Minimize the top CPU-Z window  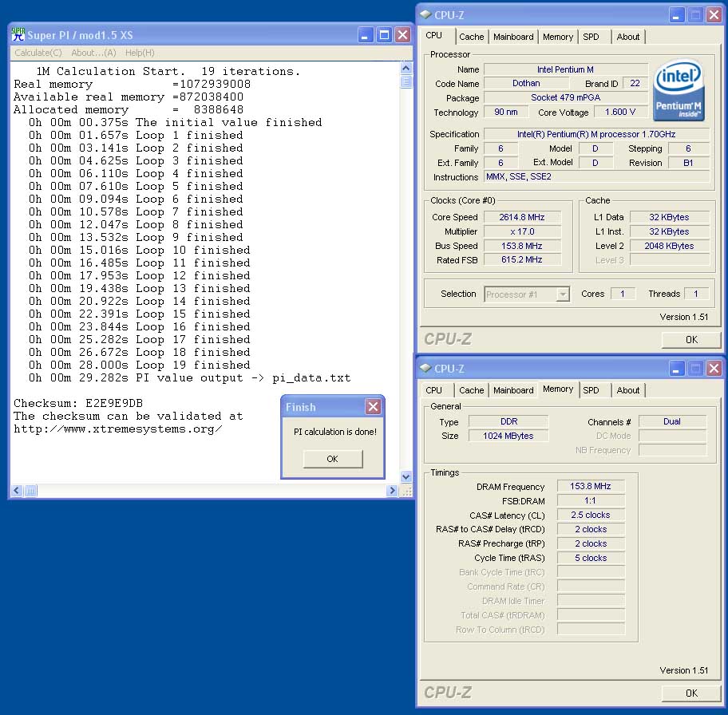pos(677,15)
